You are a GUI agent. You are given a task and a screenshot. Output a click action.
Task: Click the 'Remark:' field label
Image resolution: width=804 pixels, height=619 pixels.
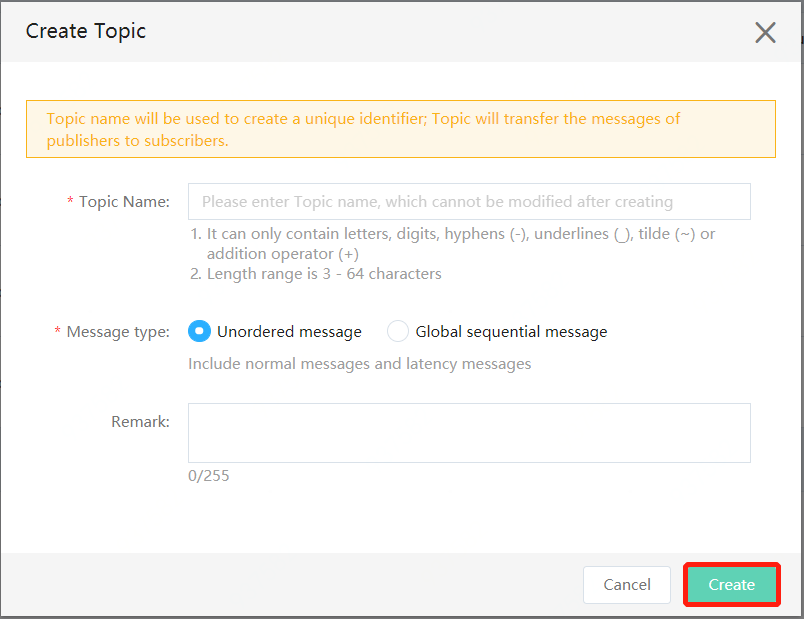coord(140,422)
